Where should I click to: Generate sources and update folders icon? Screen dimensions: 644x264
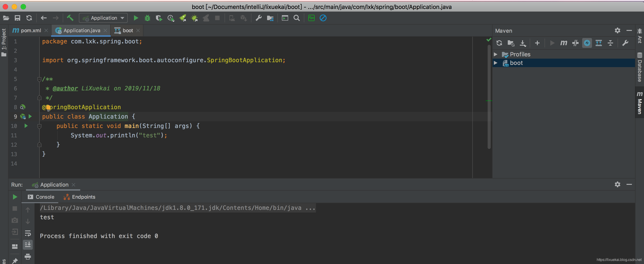(511, 43)
